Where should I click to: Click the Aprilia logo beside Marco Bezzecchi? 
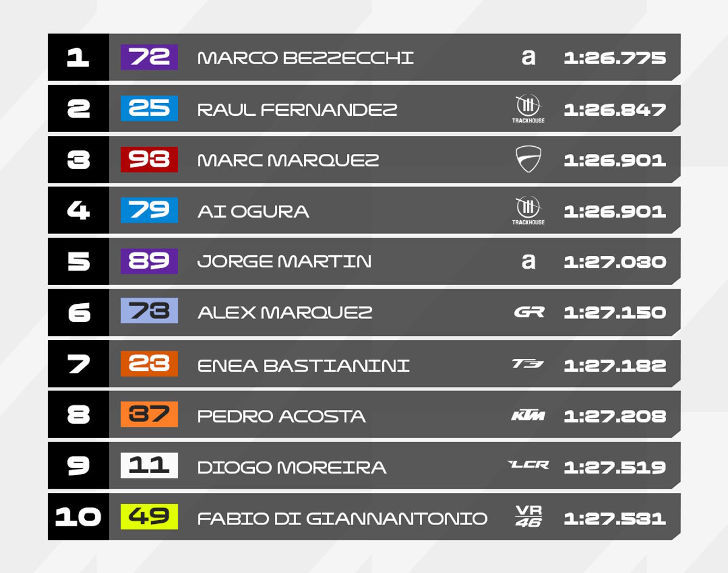point(528,58)
